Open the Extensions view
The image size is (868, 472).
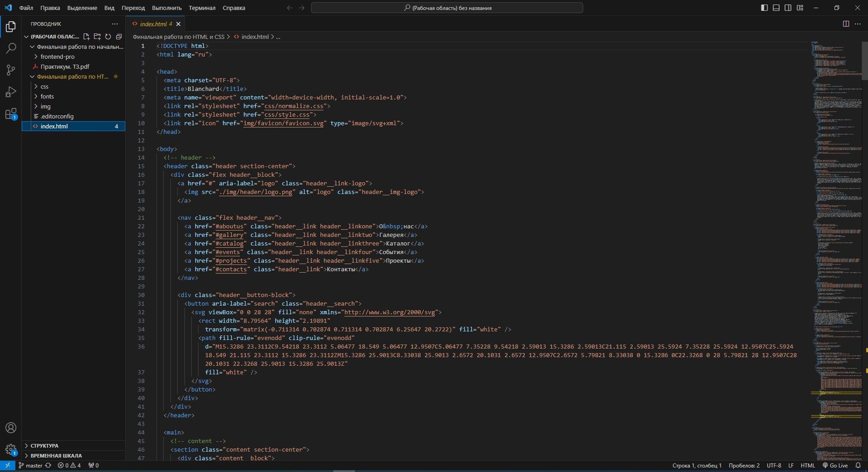[11, 113]
